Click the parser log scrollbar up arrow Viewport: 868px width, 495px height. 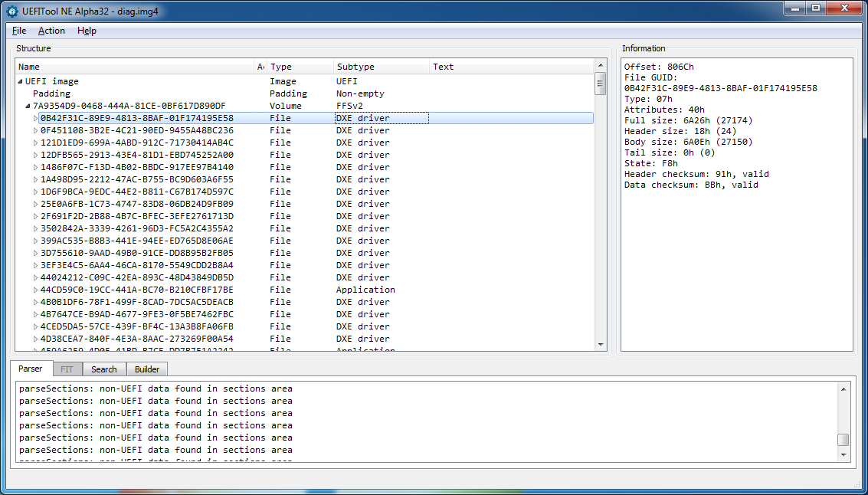tap(843, 389)
